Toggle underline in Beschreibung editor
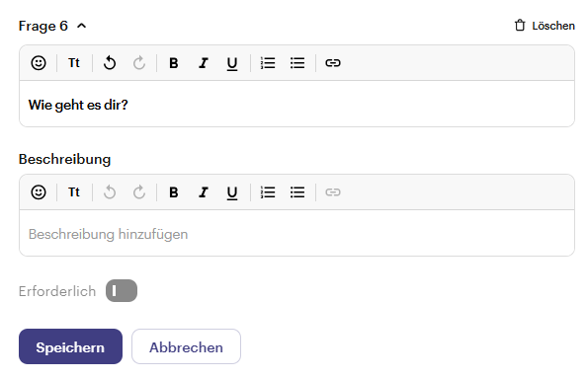Image resolution: width=588 pixels, height=379 pixels. point(232,192)
